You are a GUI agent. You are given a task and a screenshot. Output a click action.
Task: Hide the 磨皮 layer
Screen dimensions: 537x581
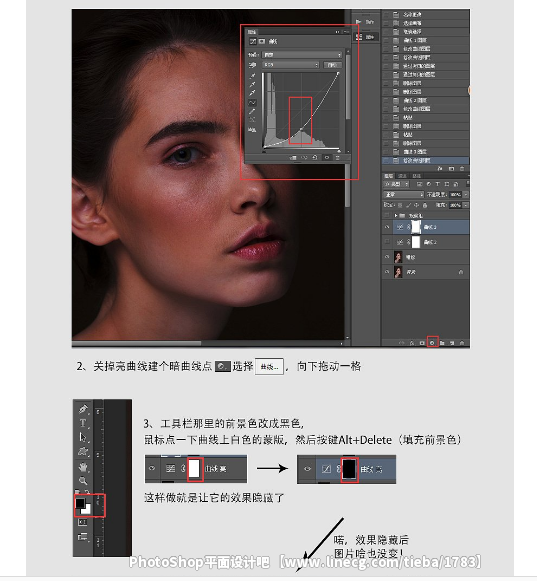387,256
